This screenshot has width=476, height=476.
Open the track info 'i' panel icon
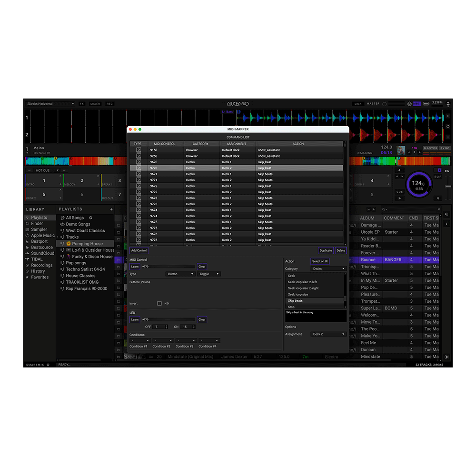447,224
